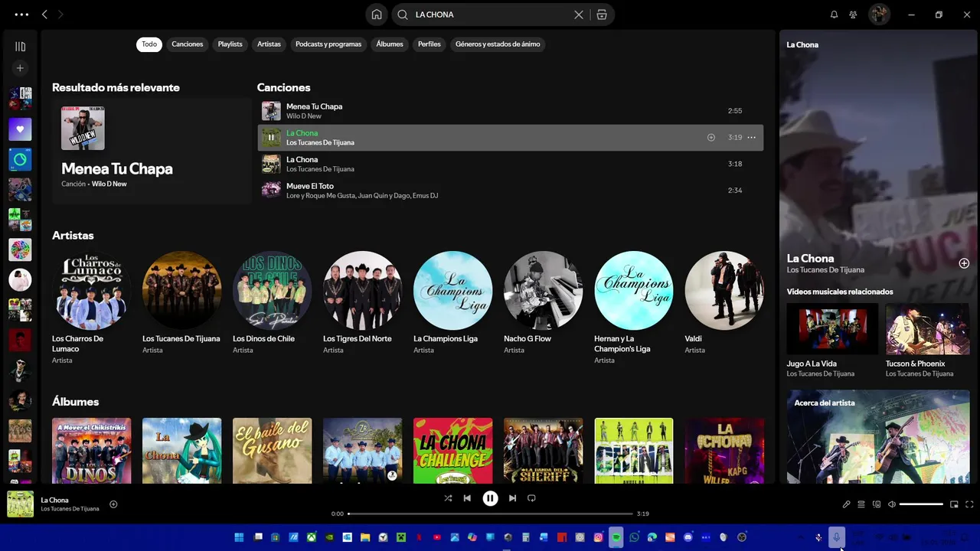Skip to next track
This screenshot has width=980, height=551.
[512, 498]
